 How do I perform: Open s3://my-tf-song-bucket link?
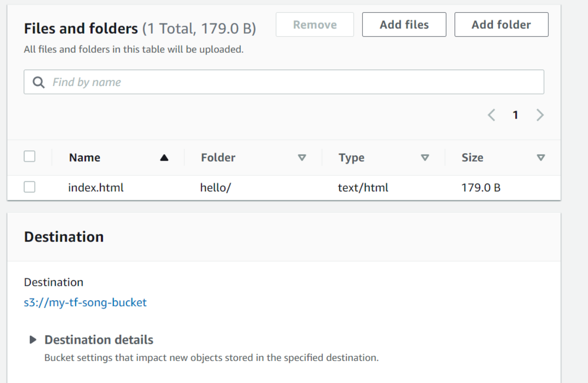click(85, 303)
